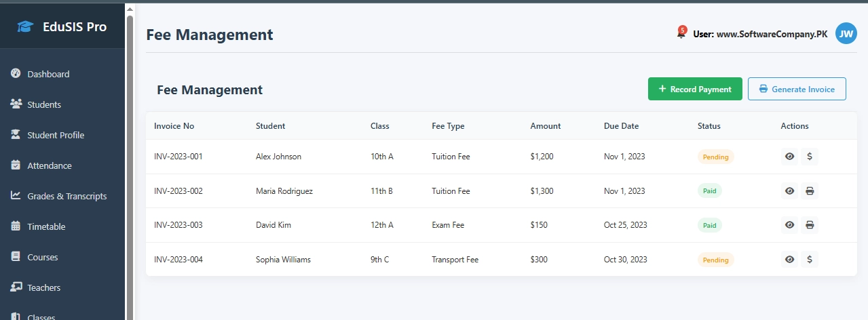View invoice INV-2023-004 eye icon
The width and height of the screenshot is (868, 320).
[x=789, y=260]
